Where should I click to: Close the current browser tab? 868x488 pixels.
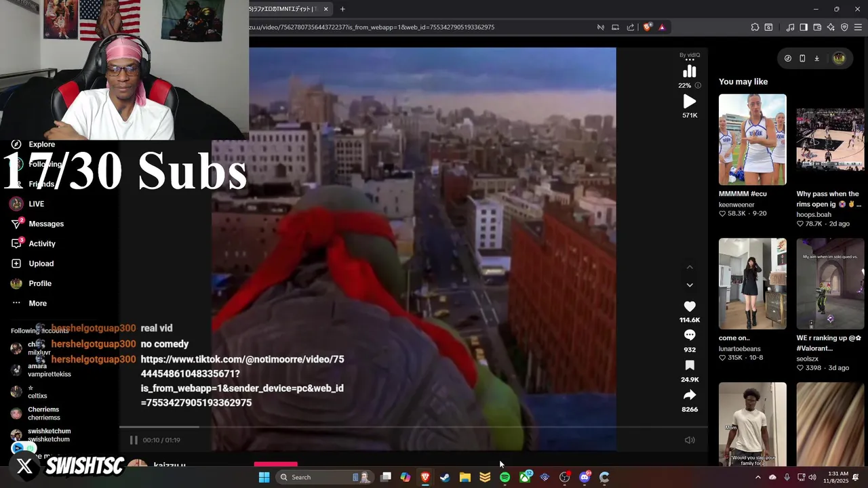(x=325, y=9)
